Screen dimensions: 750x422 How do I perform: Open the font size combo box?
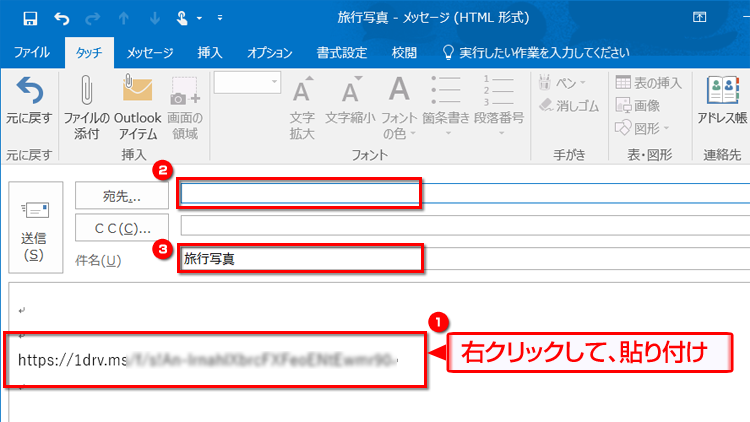247,82
